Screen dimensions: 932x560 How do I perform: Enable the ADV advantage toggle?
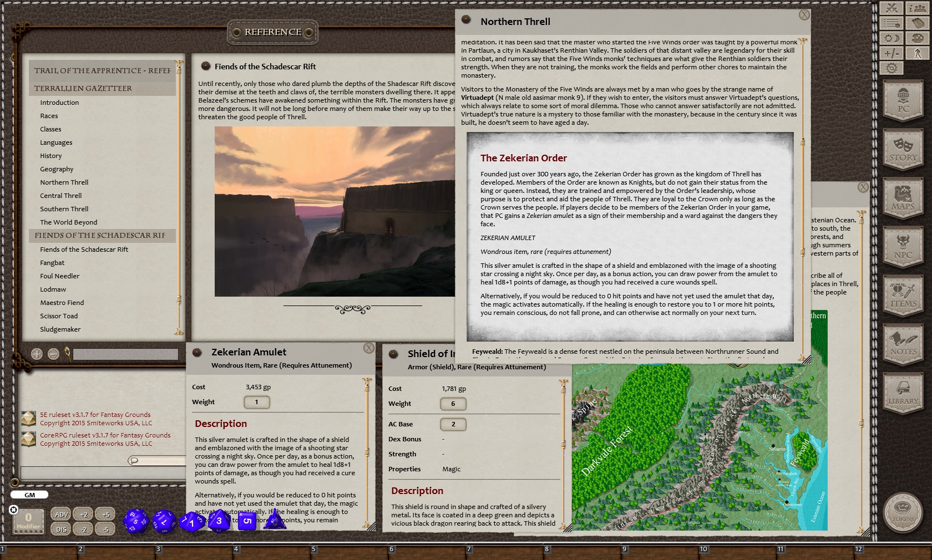pyautogui.click(x=61, y=514)
